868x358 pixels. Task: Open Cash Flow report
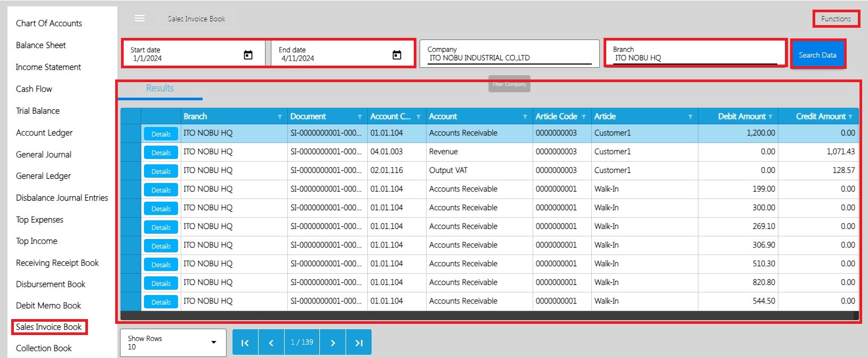coord(34,89)
